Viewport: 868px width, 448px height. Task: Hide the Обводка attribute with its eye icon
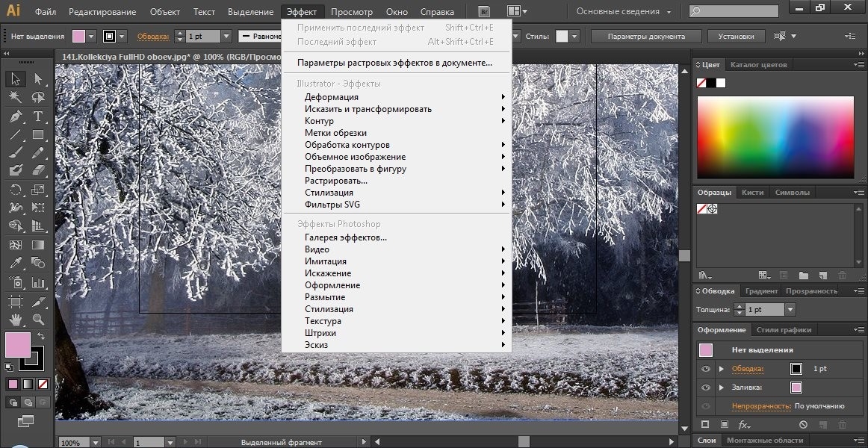click(x=705, y=369)
